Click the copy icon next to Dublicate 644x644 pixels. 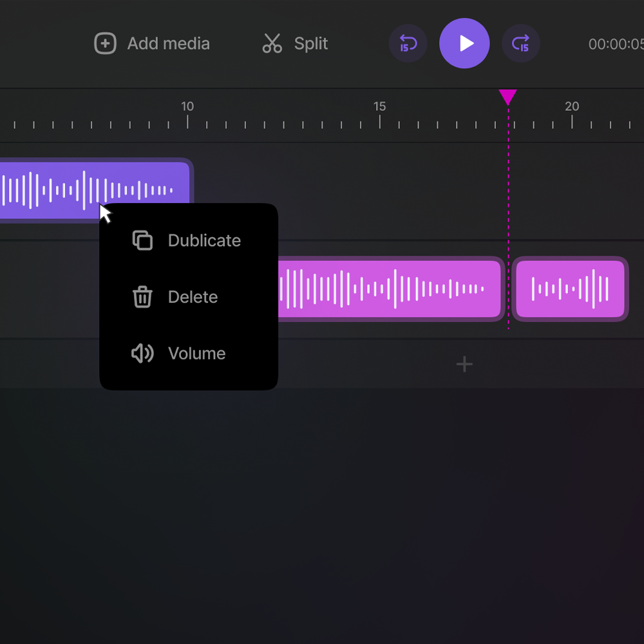141,240
